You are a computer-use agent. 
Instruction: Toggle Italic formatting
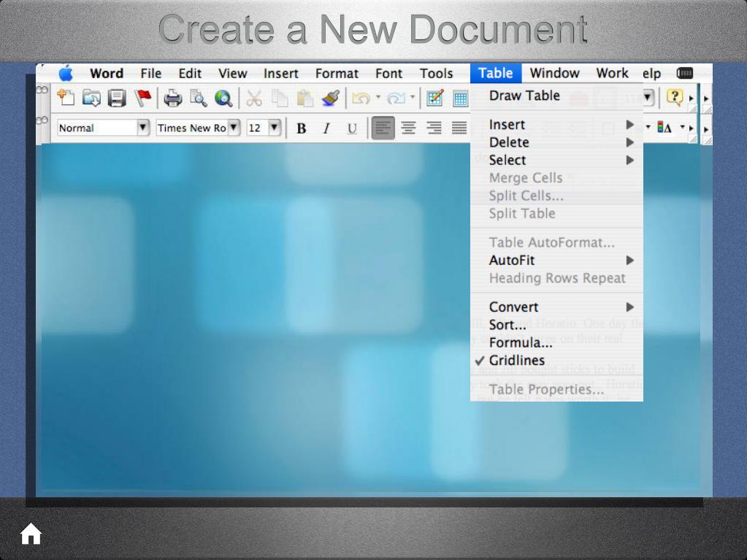(326, 128)
